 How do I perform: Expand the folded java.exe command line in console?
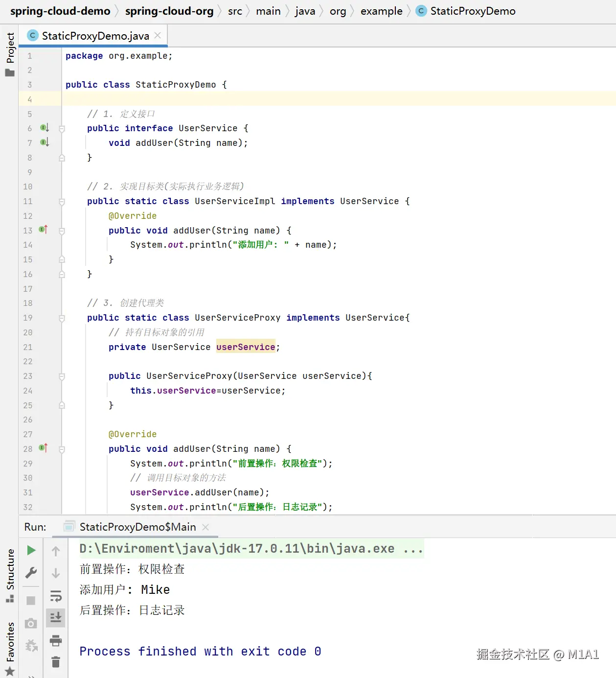pyautogui.click(x=251, y=549)
